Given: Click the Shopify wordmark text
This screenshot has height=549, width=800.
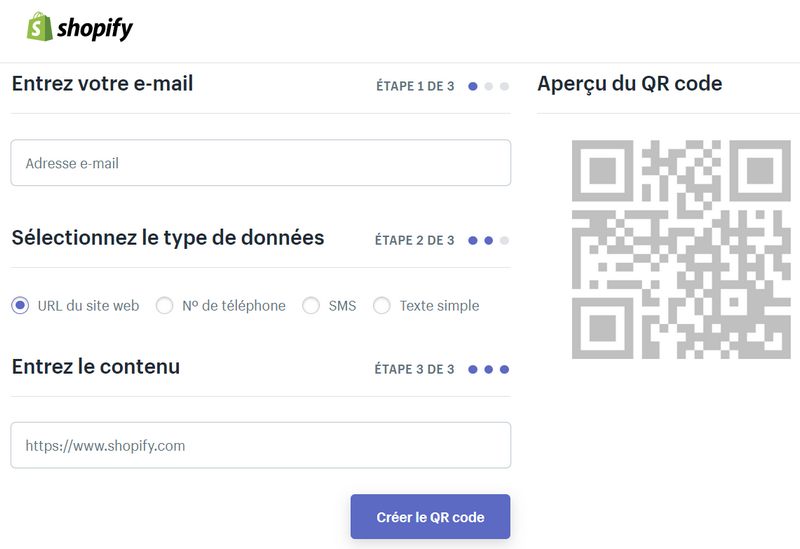Looking at the screenshot, I should coord(95,29).
